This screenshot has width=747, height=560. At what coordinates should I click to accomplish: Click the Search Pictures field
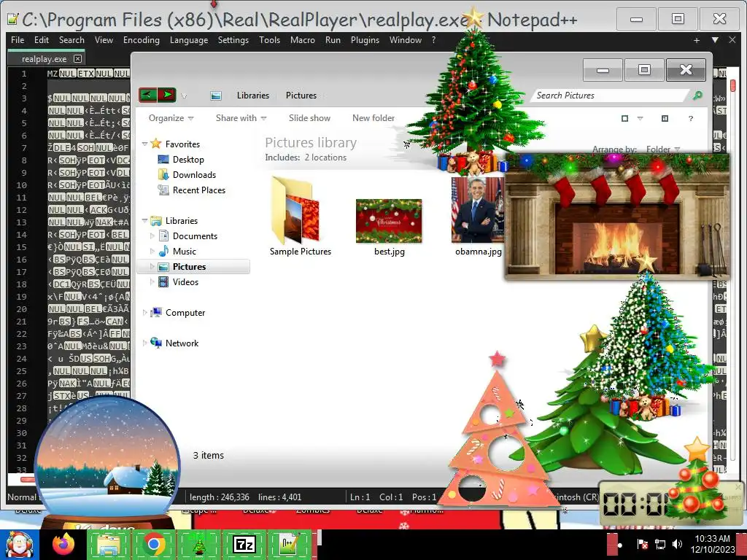tap(611, 96)
